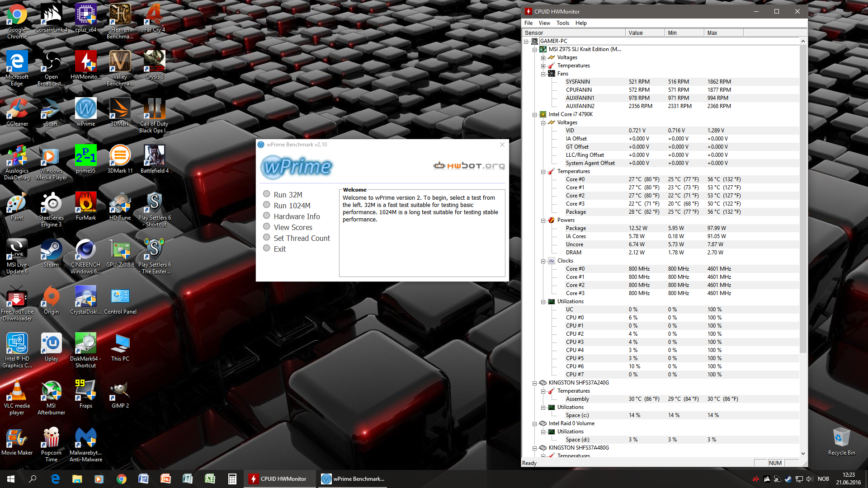Screen dimensions: 868x488
Task: Open the Steam desktop icon
Action: [x=51, y=253]
